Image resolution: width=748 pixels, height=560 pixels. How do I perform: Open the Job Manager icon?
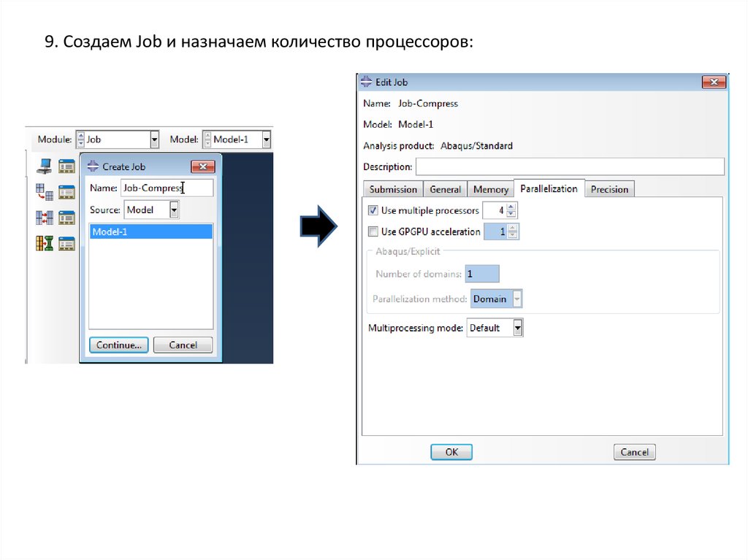click(66, 166)
